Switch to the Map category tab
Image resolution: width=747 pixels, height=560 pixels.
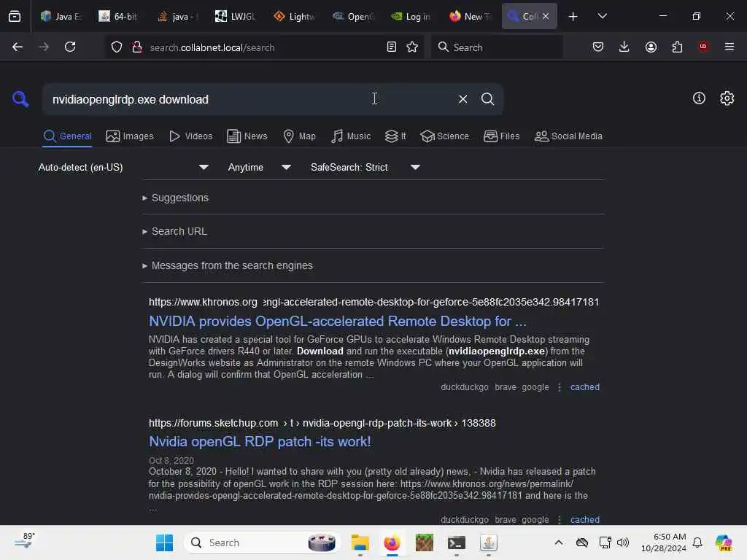click(x=299, y=136)
